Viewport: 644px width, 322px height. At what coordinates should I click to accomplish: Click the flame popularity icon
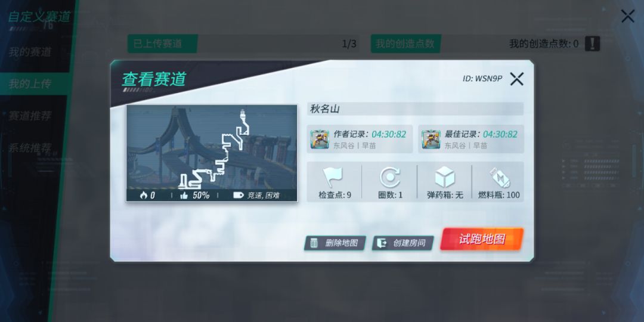143,196
